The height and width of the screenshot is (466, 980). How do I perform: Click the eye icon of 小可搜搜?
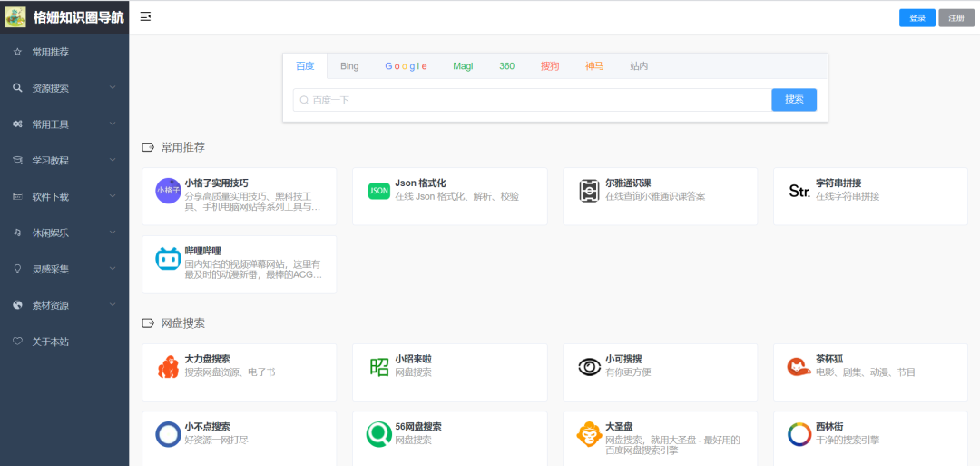(x=589, y=367)
